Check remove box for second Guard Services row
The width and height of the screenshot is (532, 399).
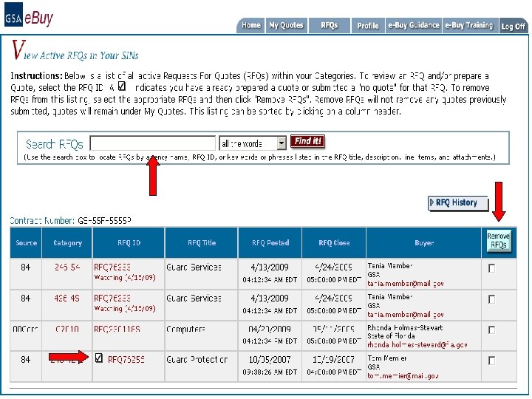point(491,299)
